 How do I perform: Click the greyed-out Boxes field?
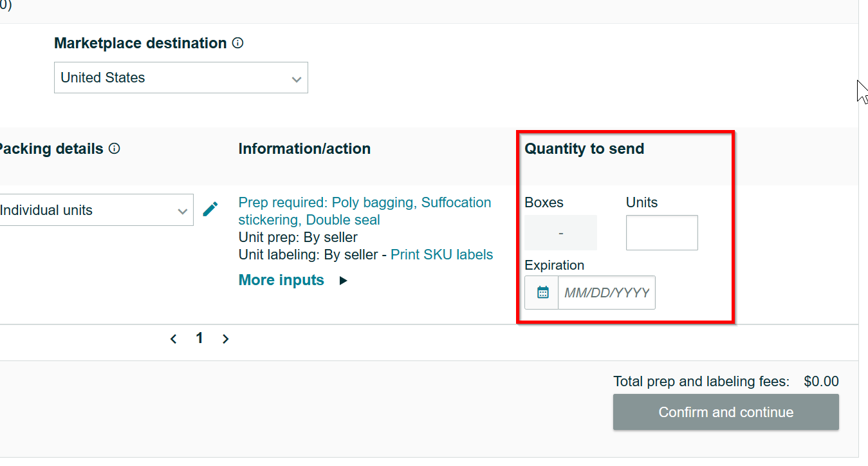560,232
